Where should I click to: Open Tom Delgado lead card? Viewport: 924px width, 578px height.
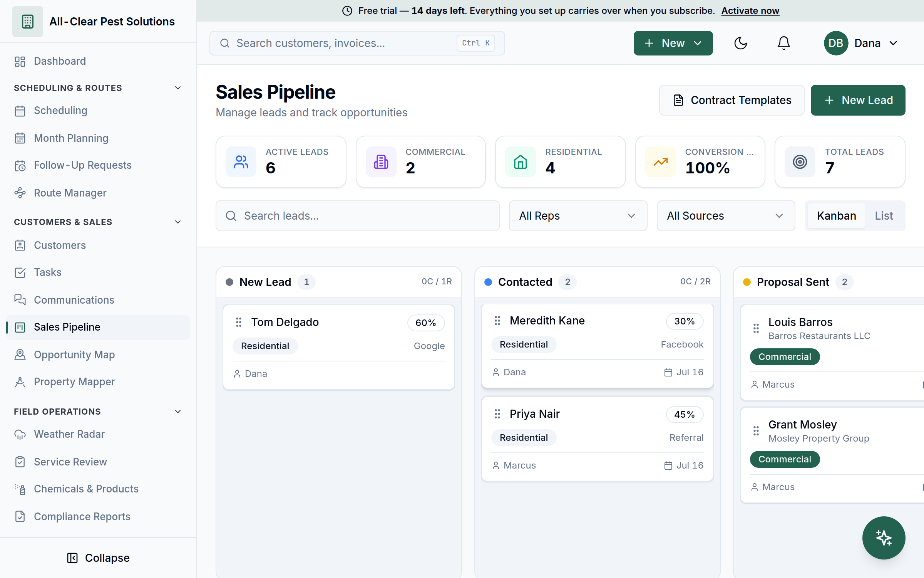(339, 348)
